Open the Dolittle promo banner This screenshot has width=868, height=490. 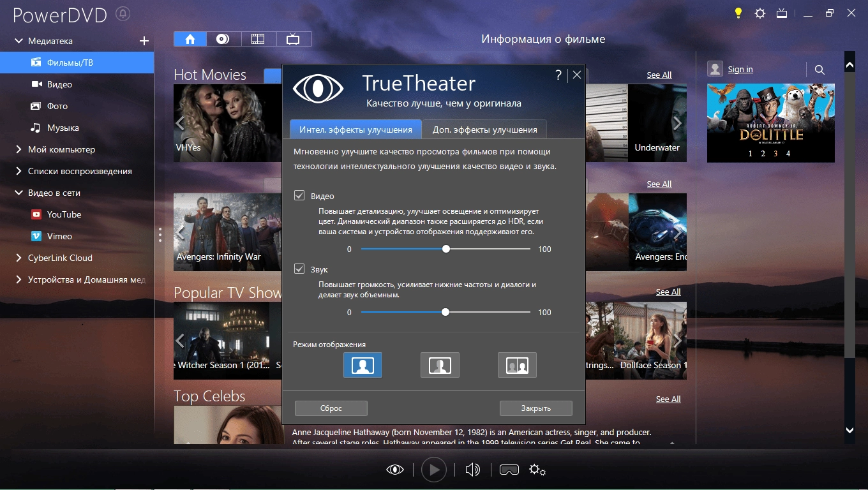point(770,122)
